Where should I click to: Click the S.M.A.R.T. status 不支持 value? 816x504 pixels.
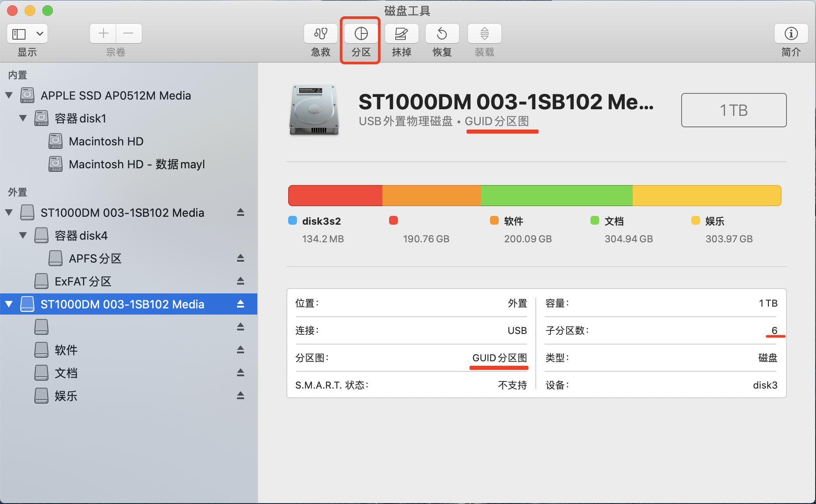(512, 385)
